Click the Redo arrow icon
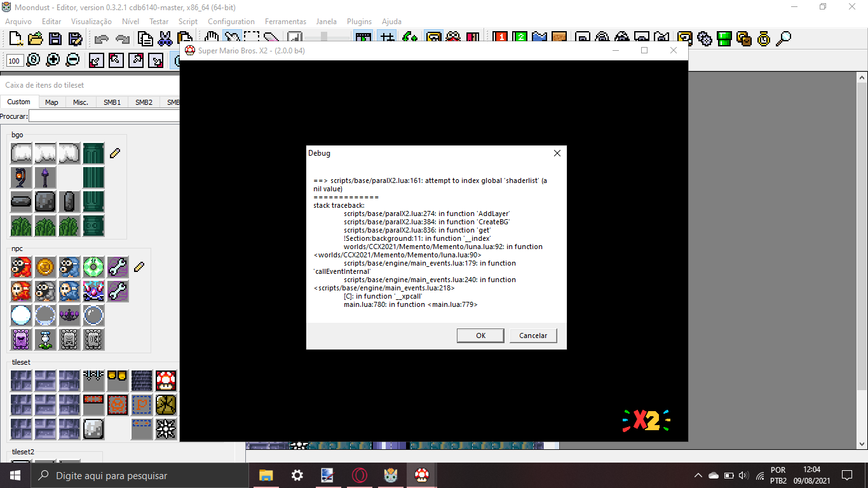The width and height of the screenshot is (868, 488). pos(122,38)
